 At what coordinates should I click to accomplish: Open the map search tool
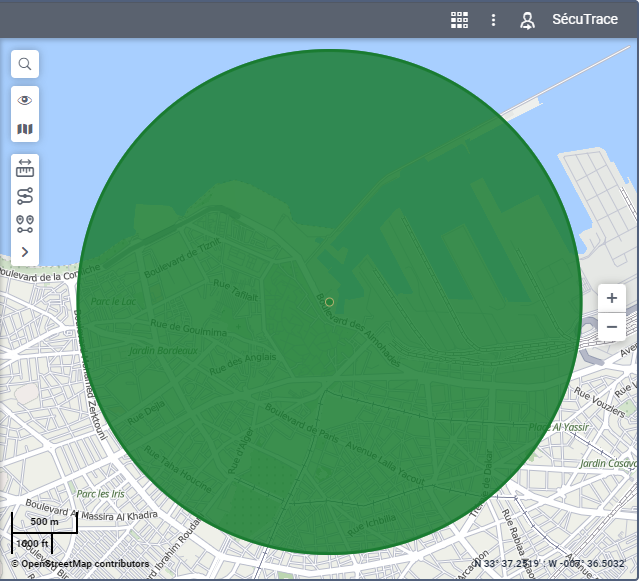pyautogui.click(x=25, y=64)
